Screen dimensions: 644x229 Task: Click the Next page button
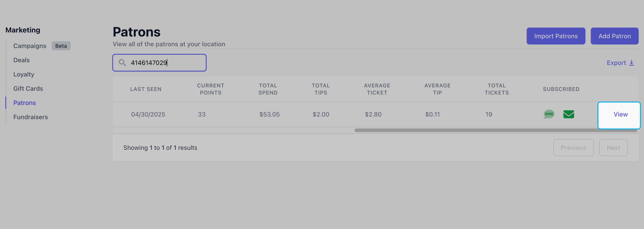(x=613, y=148)
